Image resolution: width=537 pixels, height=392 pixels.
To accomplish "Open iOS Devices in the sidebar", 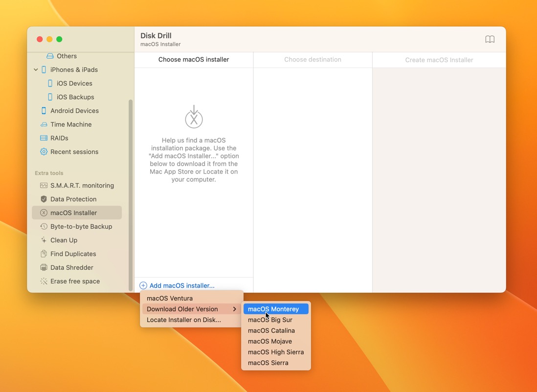I will (77, 83).
